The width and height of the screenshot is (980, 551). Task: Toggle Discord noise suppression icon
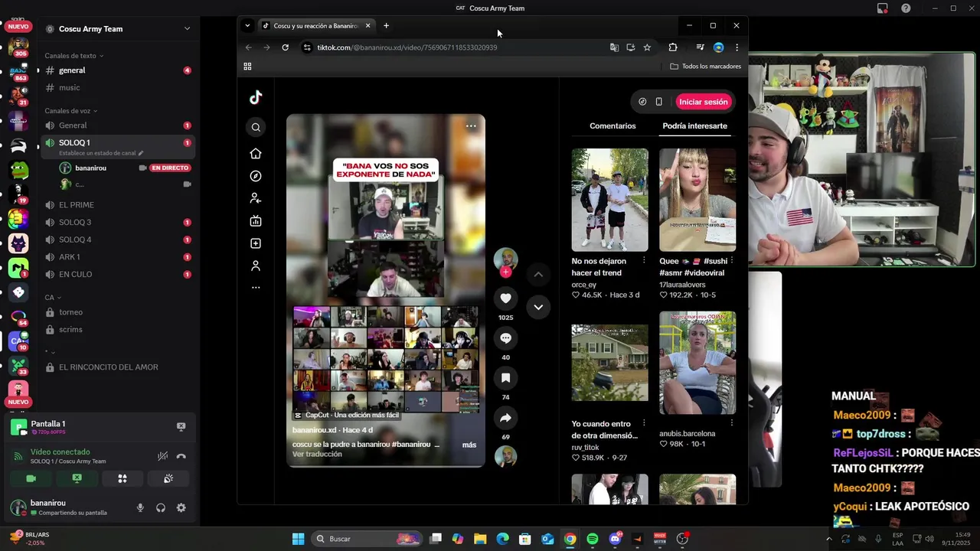tap(162, 456)
